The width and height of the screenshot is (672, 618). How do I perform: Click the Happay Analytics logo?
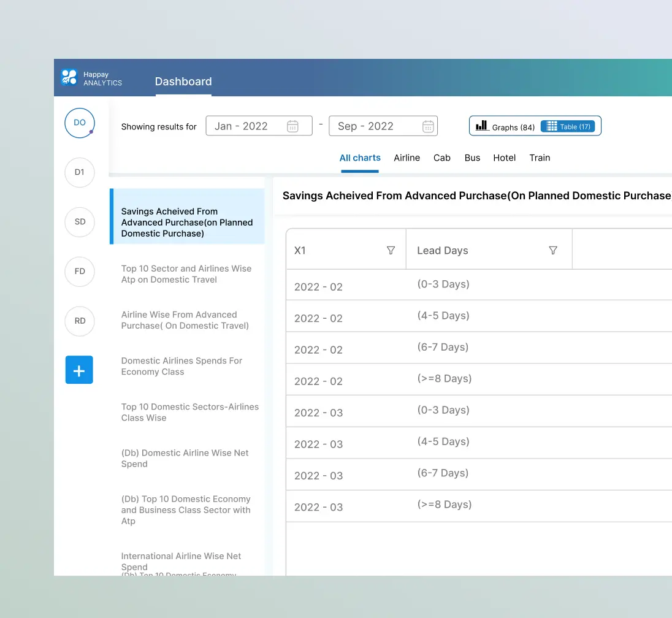click(69, 78)
